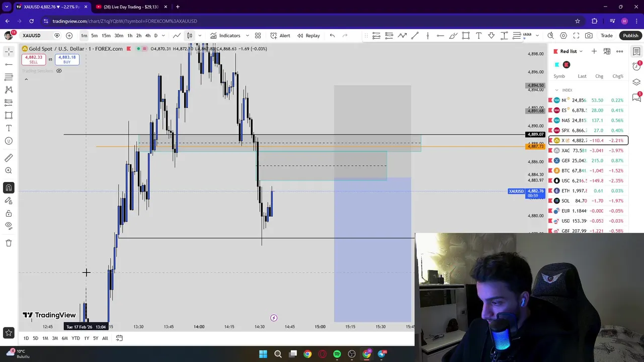Take a chart snapshot with camera icon

[589, 35]
